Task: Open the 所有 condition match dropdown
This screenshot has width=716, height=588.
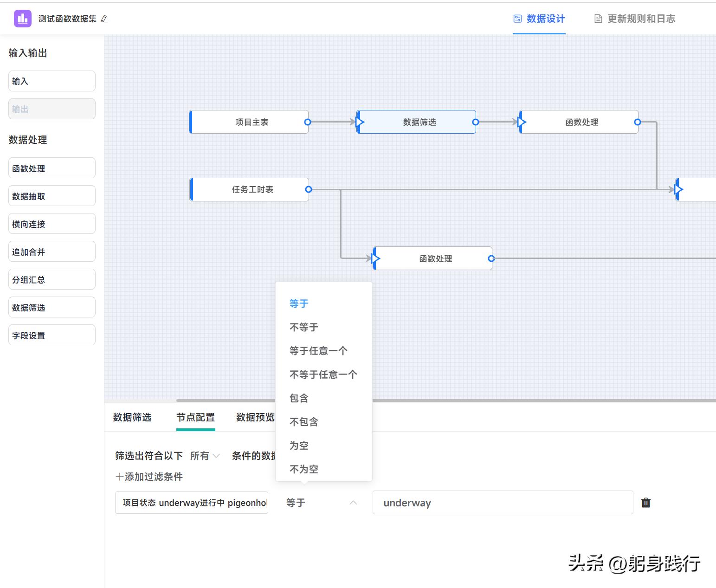Action: (205, 456)
